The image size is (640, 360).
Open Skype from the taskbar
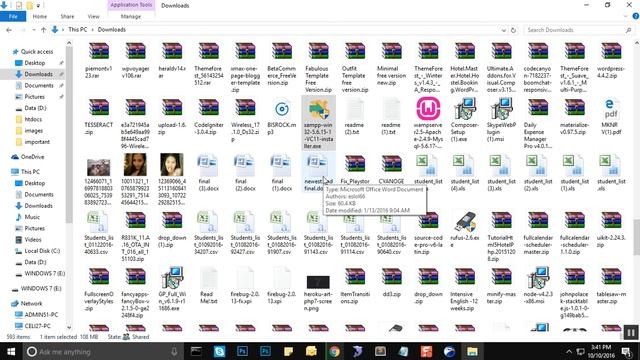point(219,351)
